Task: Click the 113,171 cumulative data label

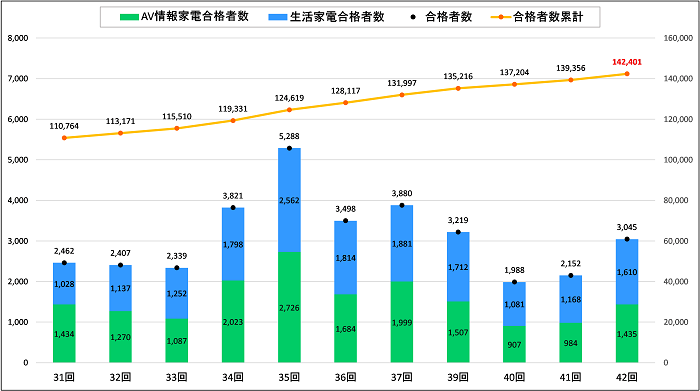Action: tap(120, 121)
